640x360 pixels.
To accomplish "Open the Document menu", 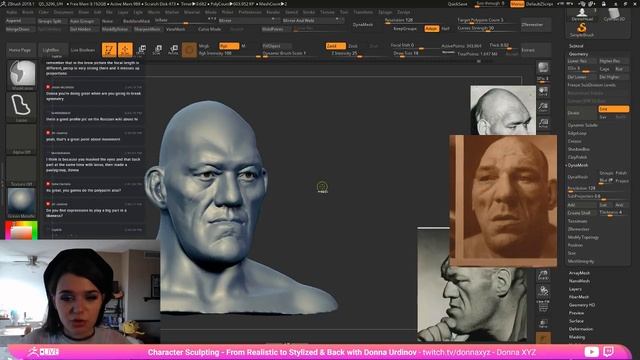I will pyautogui.click(x=64, y=12).
